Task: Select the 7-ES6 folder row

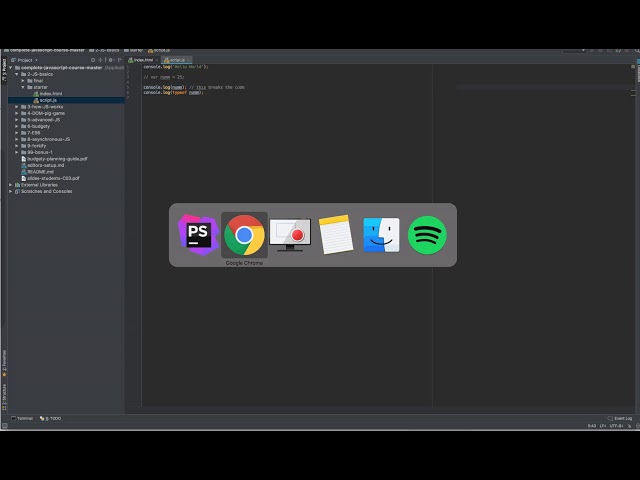Action: pos(66,133)
